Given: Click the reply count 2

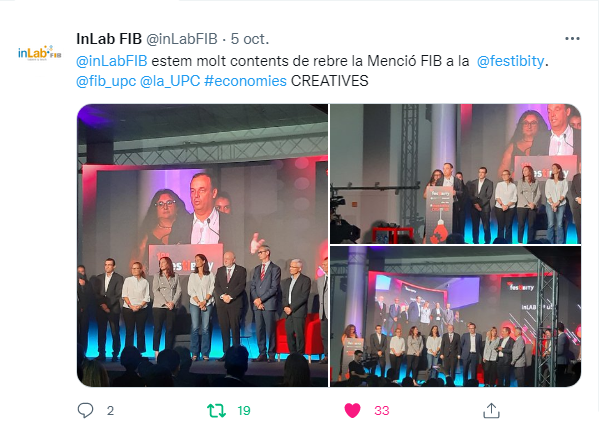Looking at the screenshot, I should click(x=110, y=411).
